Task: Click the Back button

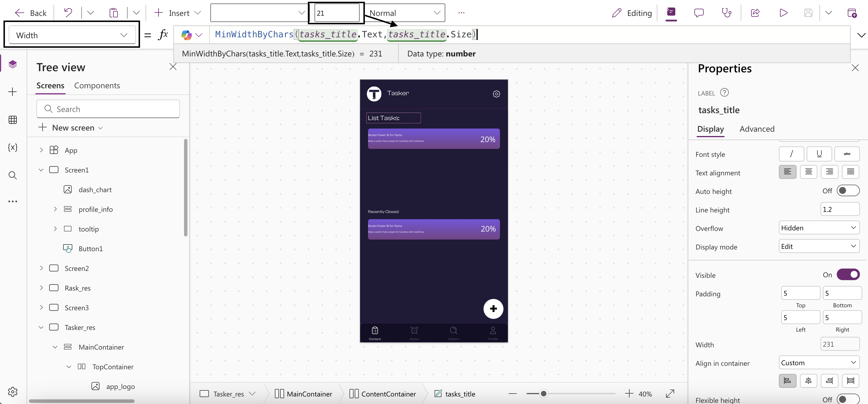Action: tap(30, 13)
